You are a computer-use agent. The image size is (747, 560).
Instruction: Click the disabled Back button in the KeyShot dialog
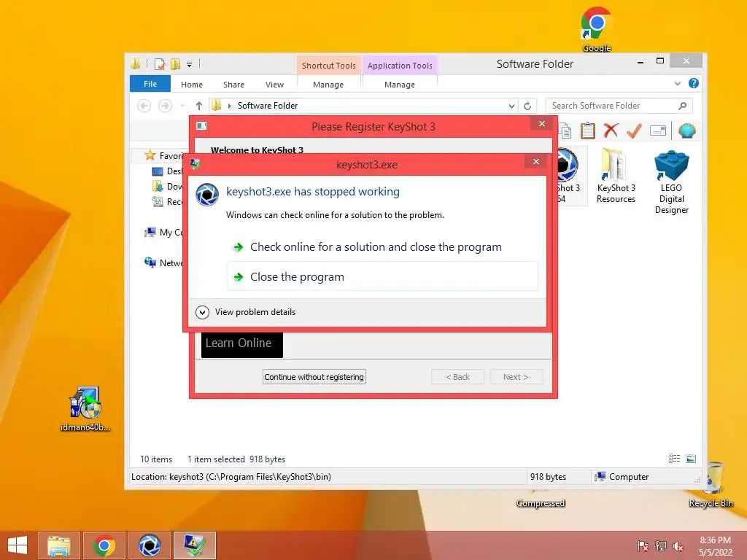pyautogui.click(x=457, y=377)
